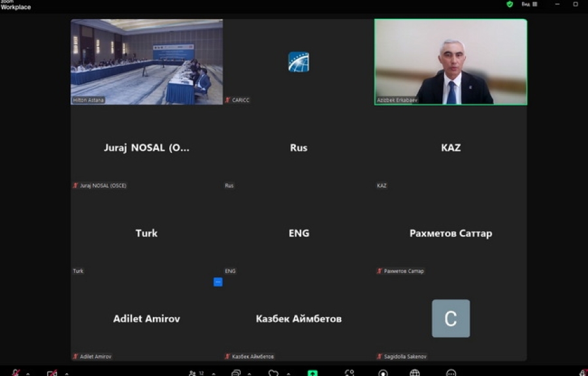Screen dimensions: 588x376
Task: Click the green Share Screen icon
Action: click(313, 373)
